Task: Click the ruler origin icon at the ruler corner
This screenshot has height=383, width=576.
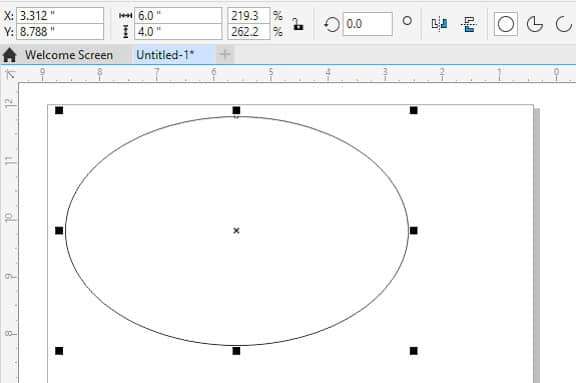Action: click(10, 74)
